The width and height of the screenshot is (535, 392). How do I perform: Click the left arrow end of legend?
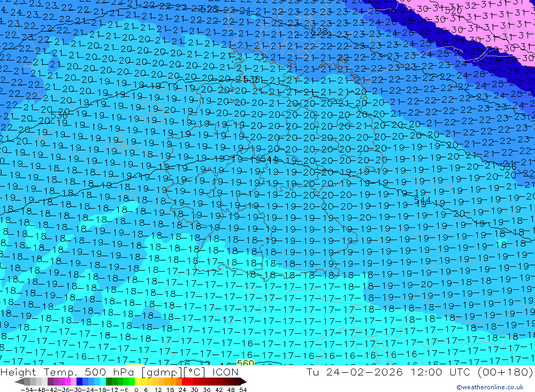coord(19,381)
